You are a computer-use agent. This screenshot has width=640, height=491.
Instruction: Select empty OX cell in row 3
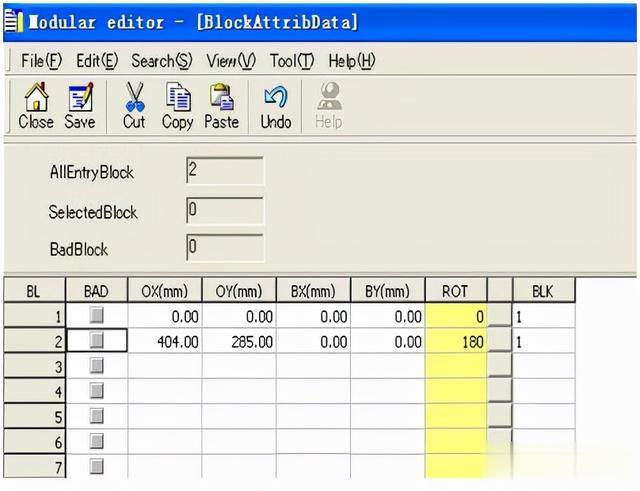(x=165, y=366)
